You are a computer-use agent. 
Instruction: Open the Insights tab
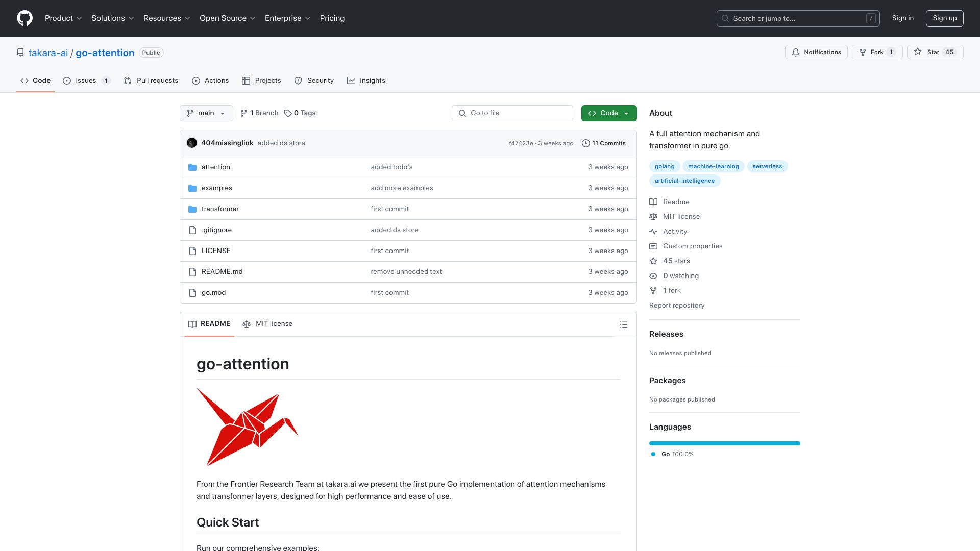coord(366,81)
